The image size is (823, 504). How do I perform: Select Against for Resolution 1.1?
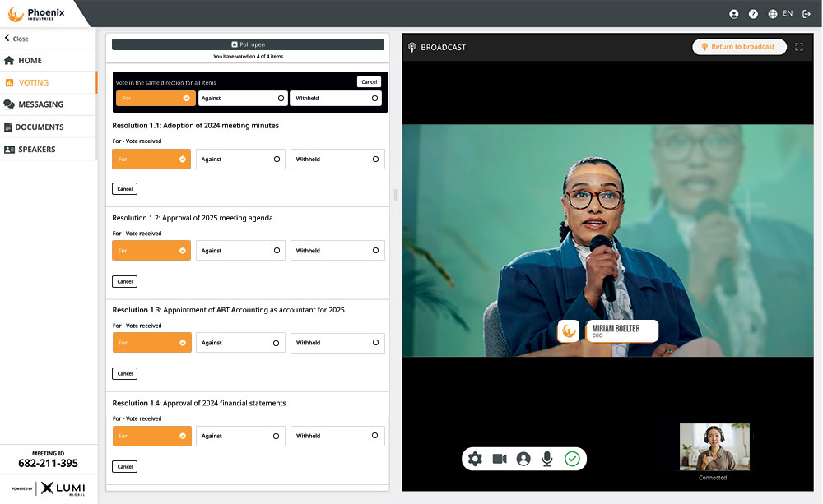[240, 159]
